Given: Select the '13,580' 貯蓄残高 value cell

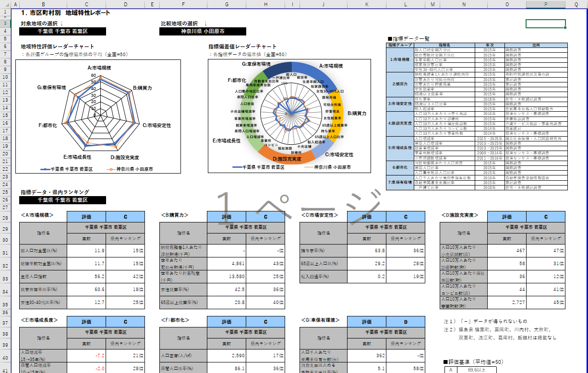Looking at the screenshot, I should tap(227, 277).
